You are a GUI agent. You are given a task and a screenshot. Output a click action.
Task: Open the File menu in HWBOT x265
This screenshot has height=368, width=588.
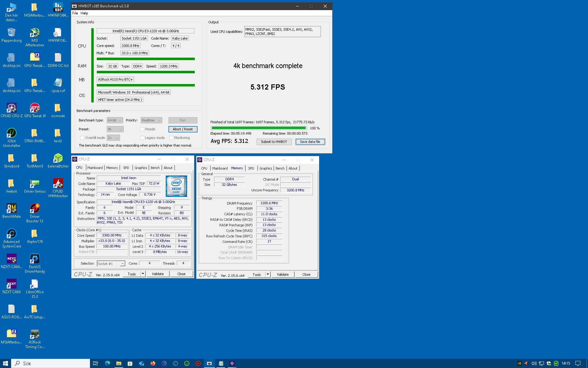(75, 13)
